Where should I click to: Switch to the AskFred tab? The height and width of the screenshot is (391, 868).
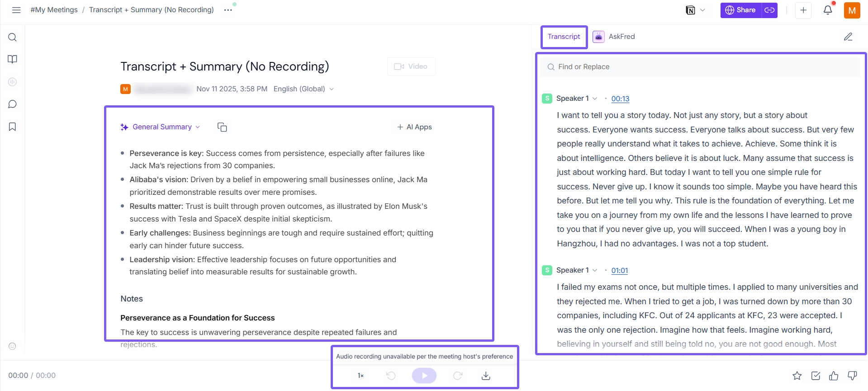(x=614, y=37)
